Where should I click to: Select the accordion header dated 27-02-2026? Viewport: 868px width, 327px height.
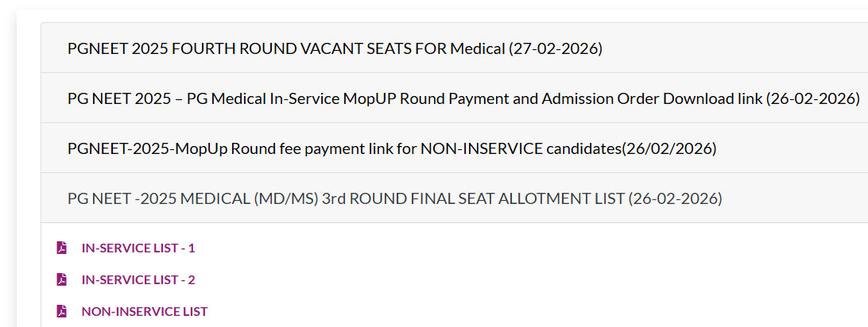[335, 48]
